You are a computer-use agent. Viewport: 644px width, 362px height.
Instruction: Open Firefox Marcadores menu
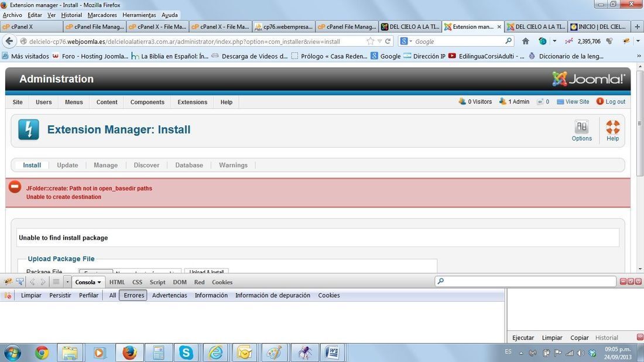pos(102,15)
